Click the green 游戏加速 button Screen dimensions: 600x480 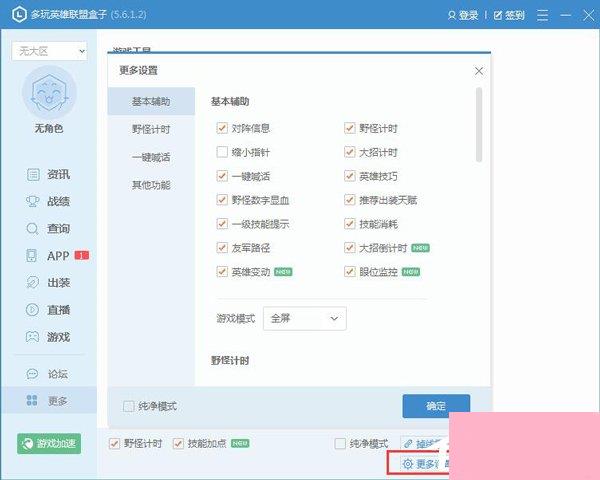49,444
